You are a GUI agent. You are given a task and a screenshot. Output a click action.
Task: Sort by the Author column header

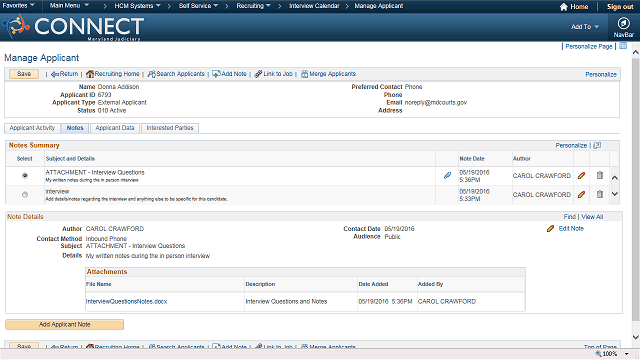click(x=522, y=158)
